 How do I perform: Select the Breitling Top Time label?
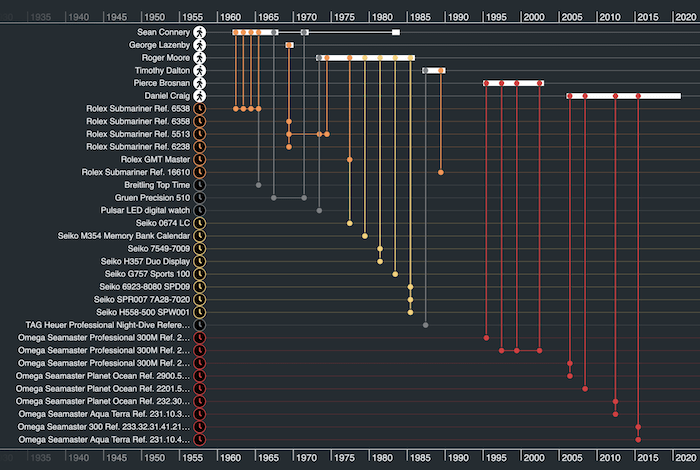157,185
